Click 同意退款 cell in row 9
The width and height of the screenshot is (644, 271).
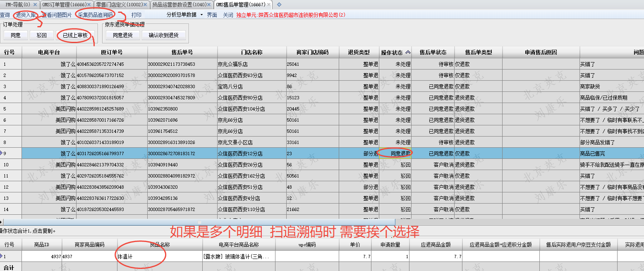coord(396,153)
